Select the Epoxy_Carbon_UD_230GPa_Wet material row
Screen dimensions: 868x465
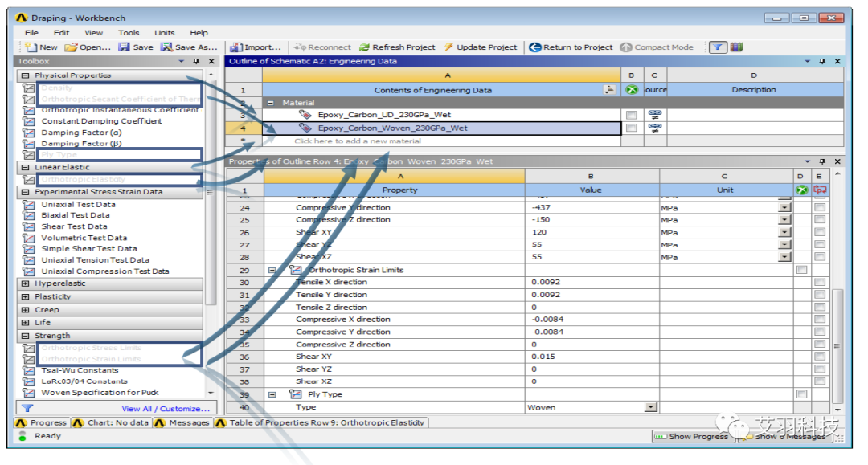pos(442,115)
